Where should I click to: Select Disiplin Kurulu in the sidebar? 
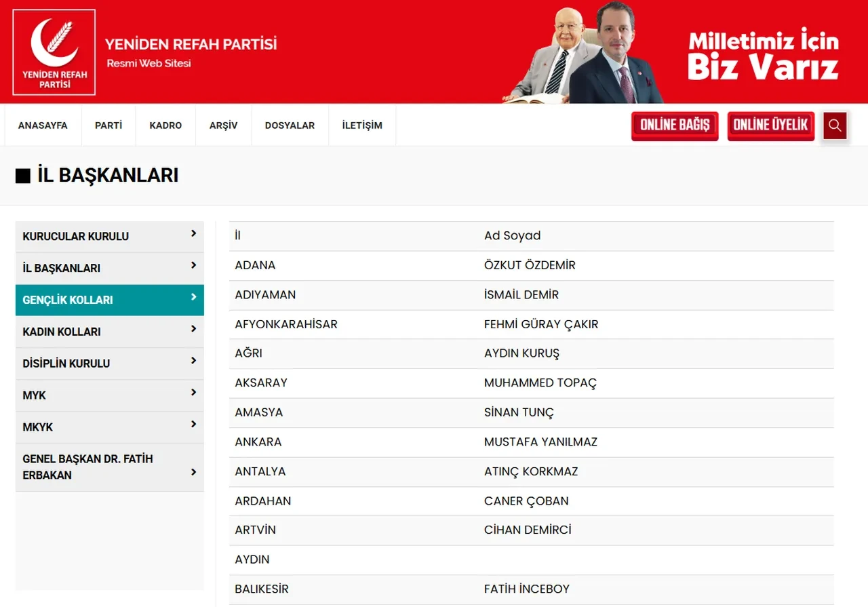(x=66, y=364)
